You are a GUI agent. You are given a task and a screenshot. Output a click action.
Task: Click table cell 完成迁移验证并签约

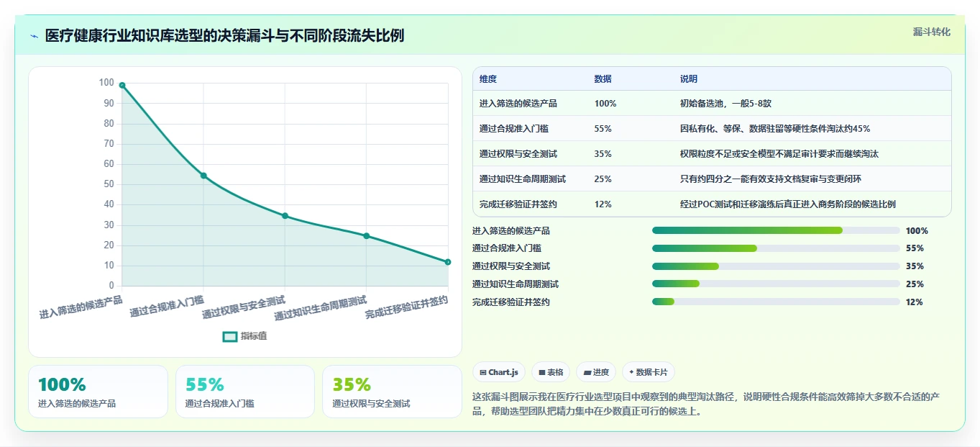click(518, 204)
